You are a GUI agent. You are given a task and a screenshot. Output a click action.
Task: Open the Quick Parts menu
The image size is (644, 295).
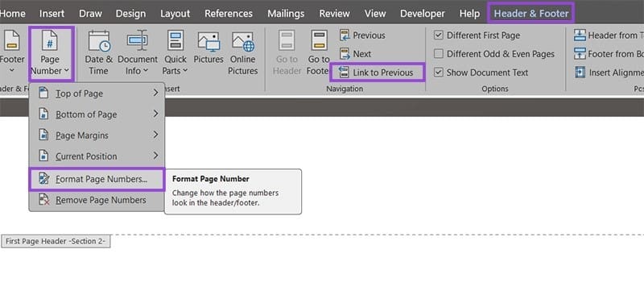click(x=175, y=52)
